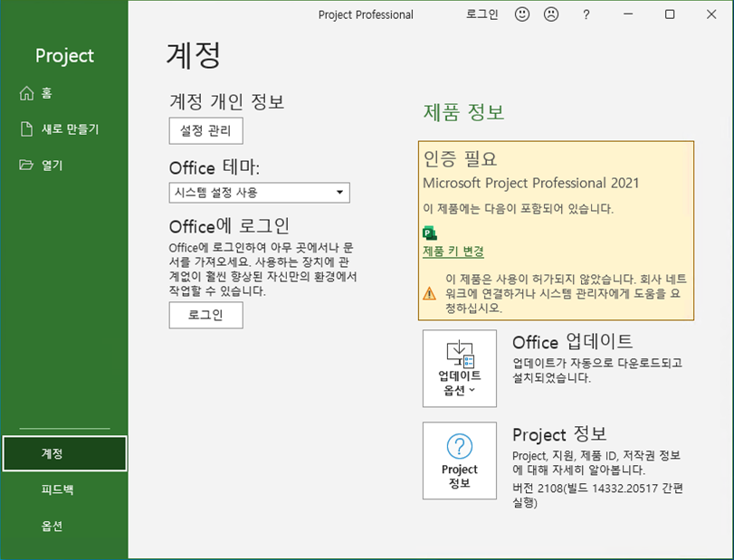Open 피드백 in the sidebar
The image size is (734, 560).
(57, 489)
